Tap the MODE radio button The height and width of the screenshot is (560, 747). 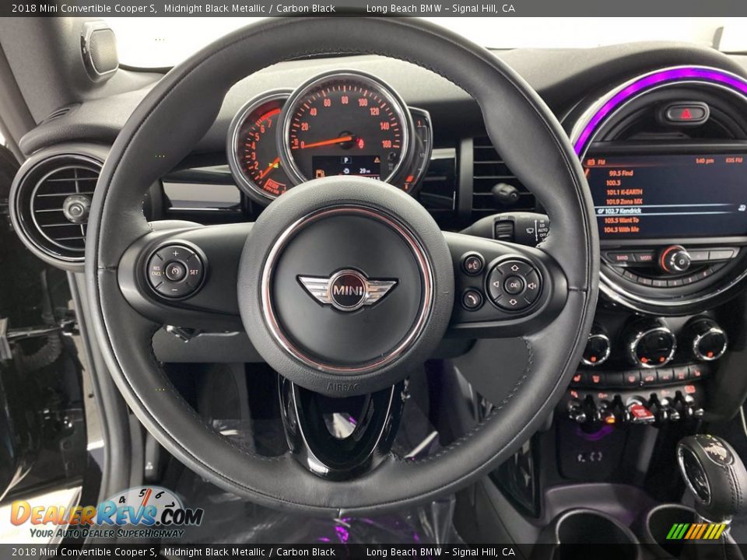coord(646,257)
